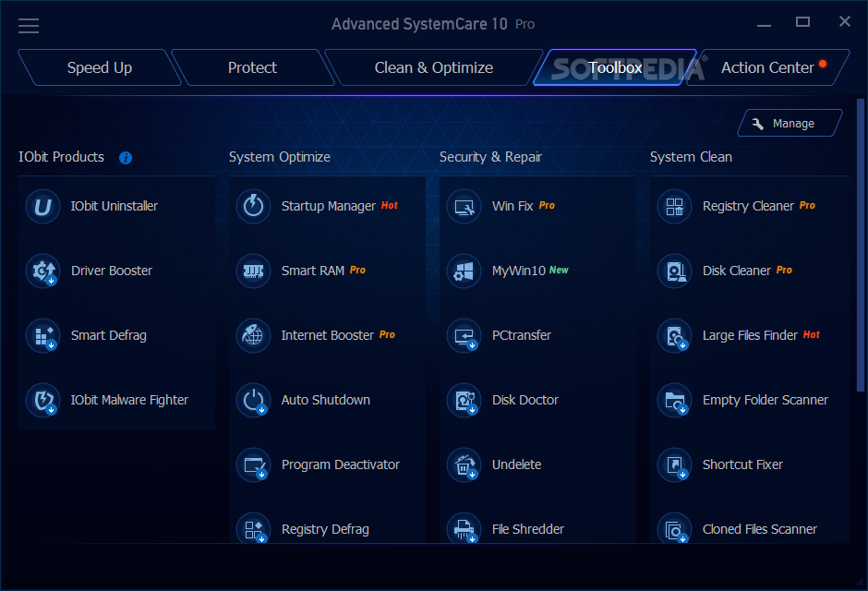Click the Smart Defrag icon
The width and height of the screenshot is (868, 591).
tap(42, 336)
